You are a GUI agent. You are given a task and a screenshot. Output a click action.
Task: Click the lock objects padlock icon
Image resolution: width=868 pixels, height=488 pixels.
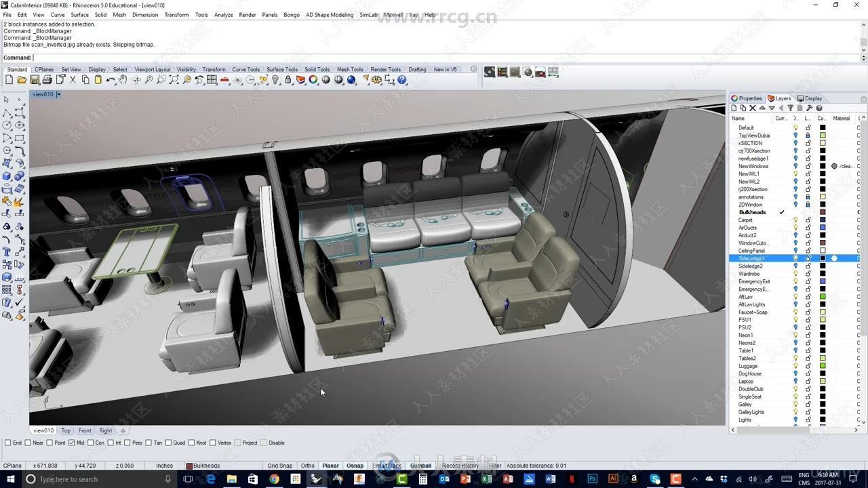[288, 80]
